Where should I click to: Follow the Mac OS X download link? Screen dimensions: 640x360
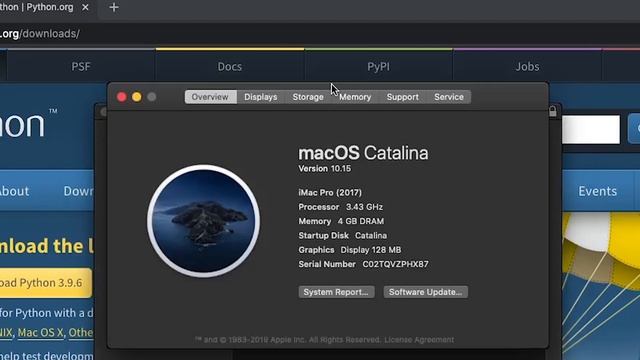pyautogui.click(x=40, y=333)
